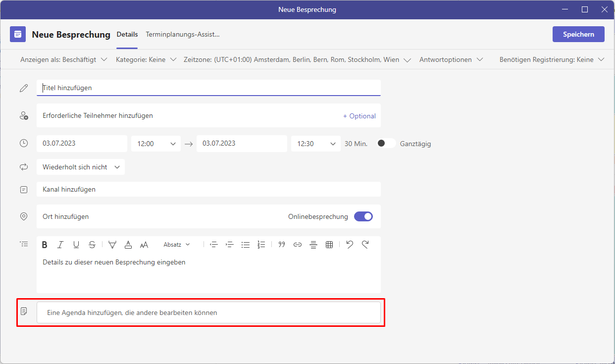Insert a numbered list

(x=261, y=245)
